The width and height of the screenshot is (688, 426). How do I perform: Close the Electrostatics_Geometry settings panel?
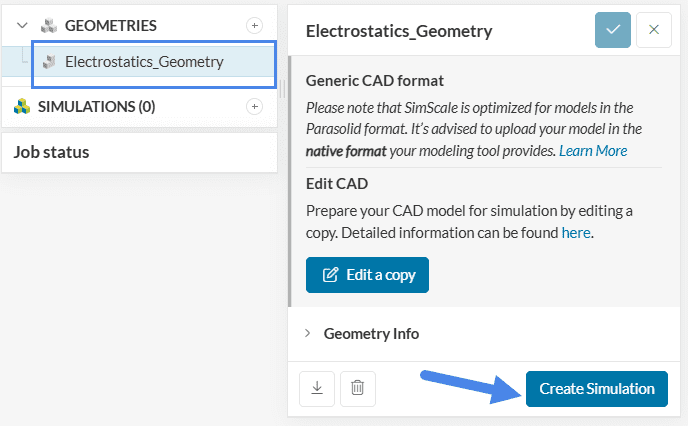click(x=654, y=30)
